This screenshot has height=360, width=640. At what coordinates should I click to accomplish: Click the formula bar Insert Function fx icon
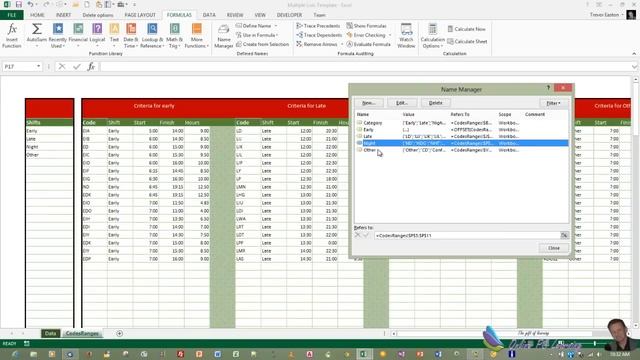pyautogui.click(x=91, y=66)
